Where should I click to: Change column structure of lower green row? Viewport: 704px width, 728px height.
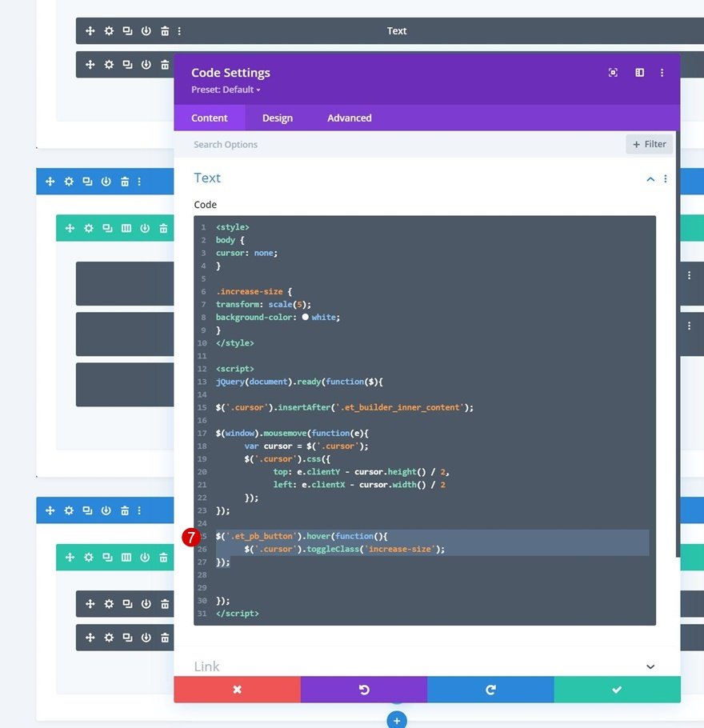126,557
